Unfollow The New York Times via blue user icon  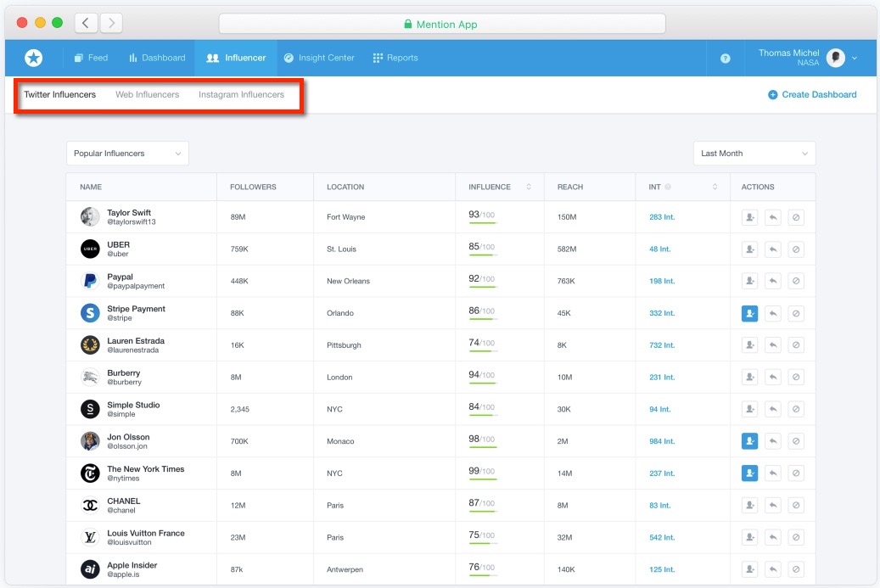click(x=750, y=473)
